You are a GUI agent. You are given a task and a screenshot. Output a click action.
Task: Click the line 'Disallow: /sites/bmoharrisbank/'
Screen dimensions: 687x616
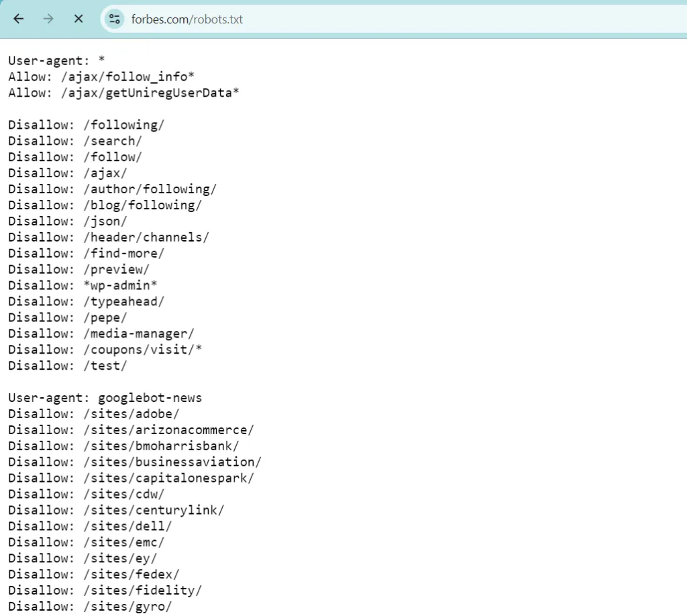pyautogui.click(x=123, y=446)
